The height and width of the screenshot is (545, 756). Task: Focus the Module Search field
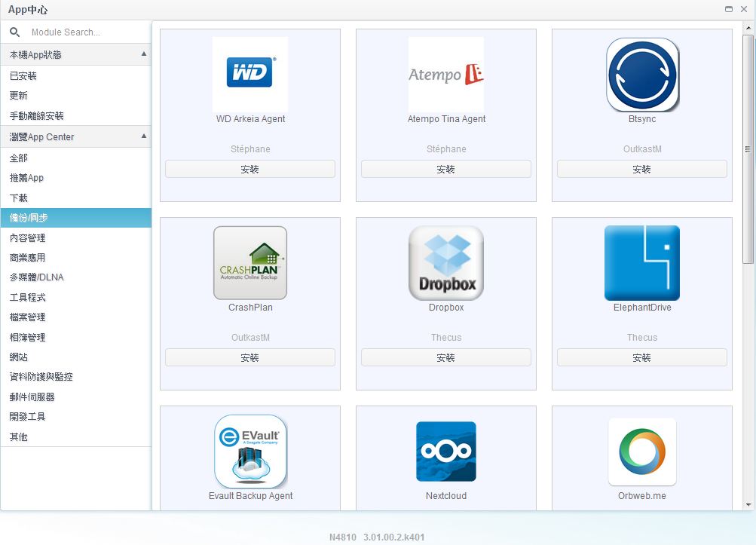click(89, 32)
